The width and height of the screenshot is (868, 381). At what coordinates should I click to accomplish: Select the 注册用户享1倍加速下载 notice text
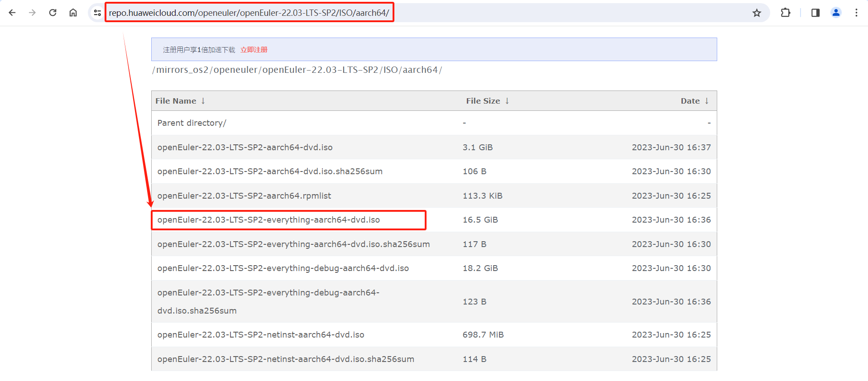[x=199, y=50]
